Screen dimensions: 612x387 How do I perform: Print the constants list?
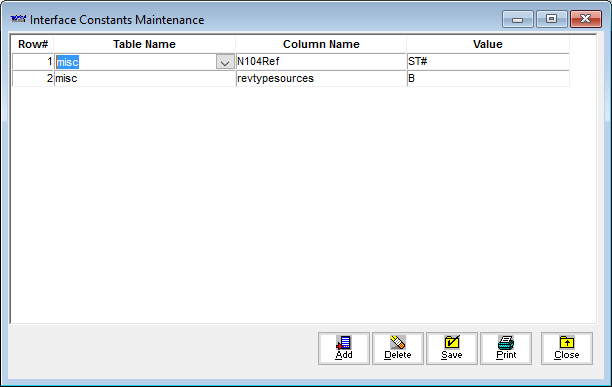point(506,348)
